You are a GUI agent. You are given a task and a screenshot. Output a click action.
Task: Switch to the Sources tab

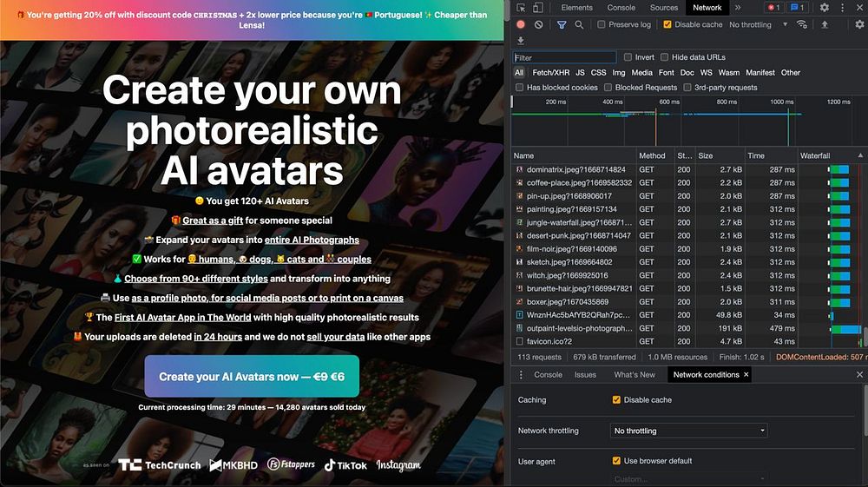pyautogui.click(x=664, y=7)
